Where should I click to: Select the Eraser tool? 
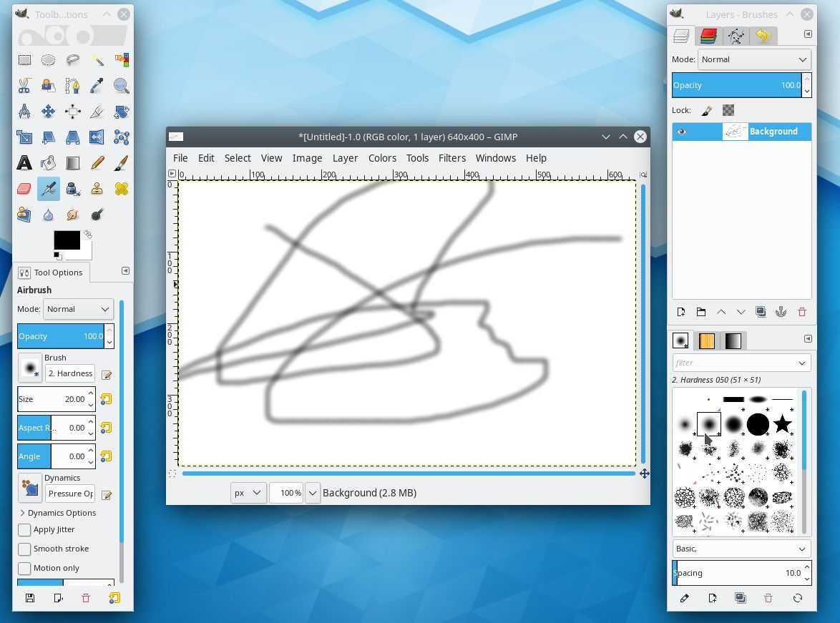click(24, 189)
